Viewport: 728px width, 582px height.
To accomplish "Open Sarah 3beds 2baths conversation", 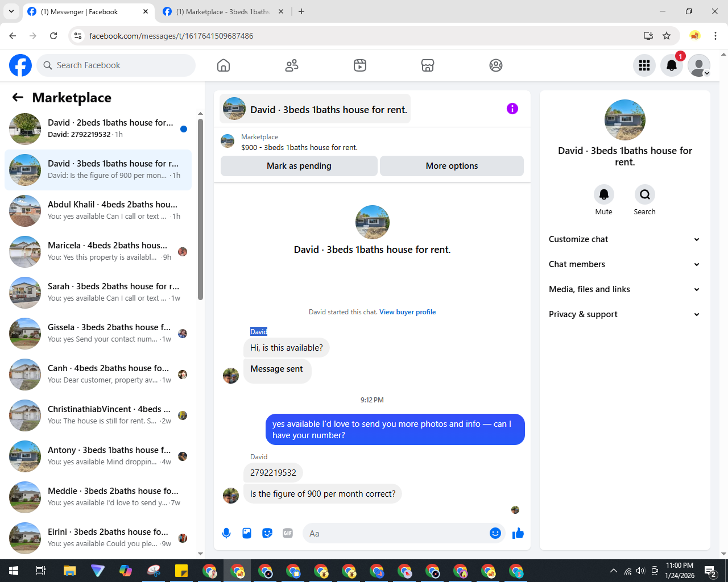I will pyautogui.click(x=98, y=293).
